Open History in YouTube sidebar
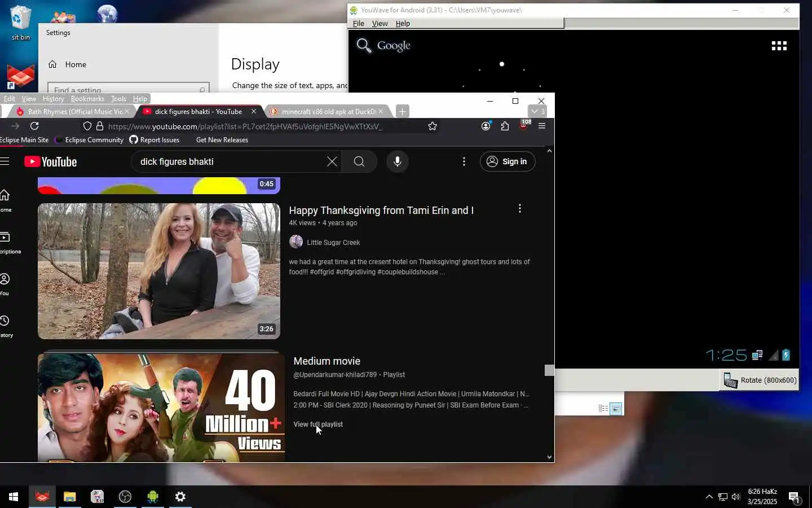Screen dimensions: 812x508 click(6, 326)
